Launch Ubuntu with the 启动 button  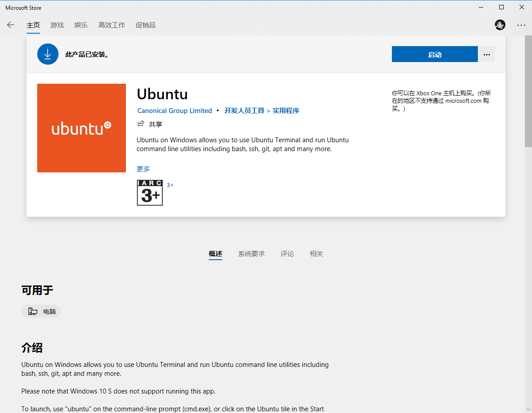(x=434, y=55)
